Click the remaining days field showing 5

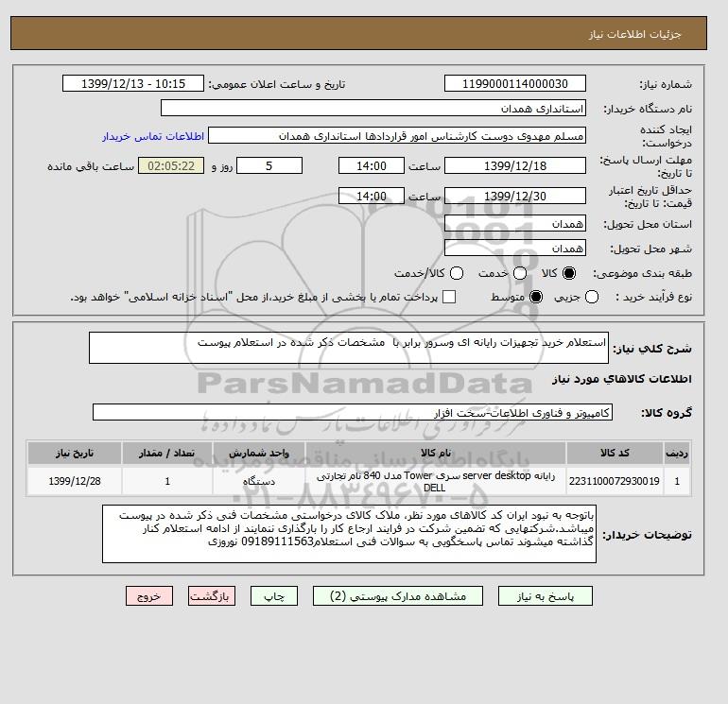coord(269,165)
